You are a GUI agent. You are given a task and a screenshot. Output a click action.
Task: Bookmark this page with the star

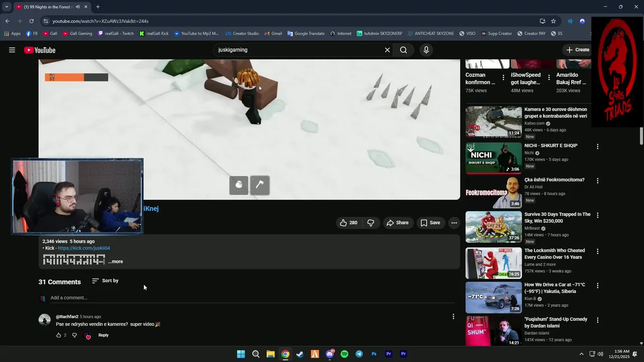[x=553, y=21]
